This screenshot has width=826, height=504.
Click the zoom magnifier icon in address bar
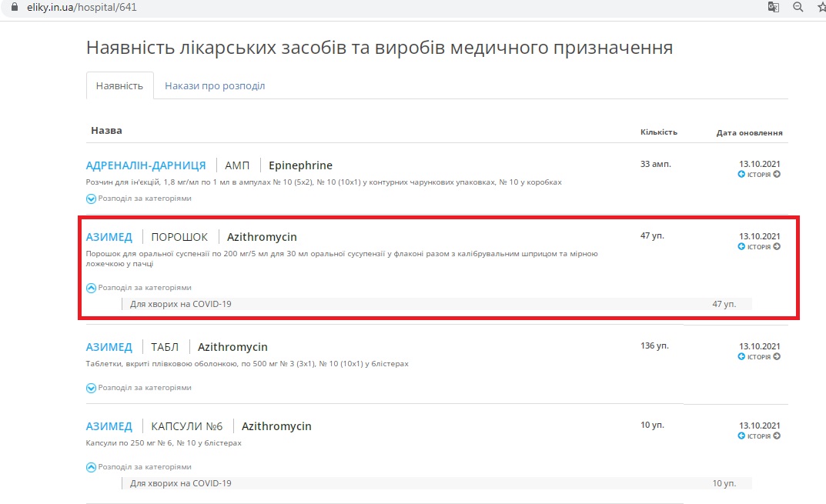point(798,7)
